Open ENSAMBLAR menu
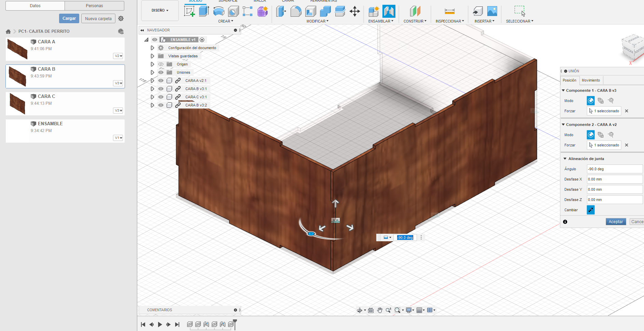This screenshot has width=644, height=331. (x=381, y=21)
